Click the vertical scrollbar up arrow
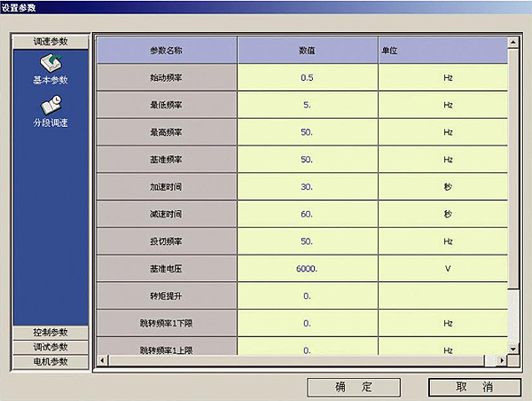 tap(513, 41)
